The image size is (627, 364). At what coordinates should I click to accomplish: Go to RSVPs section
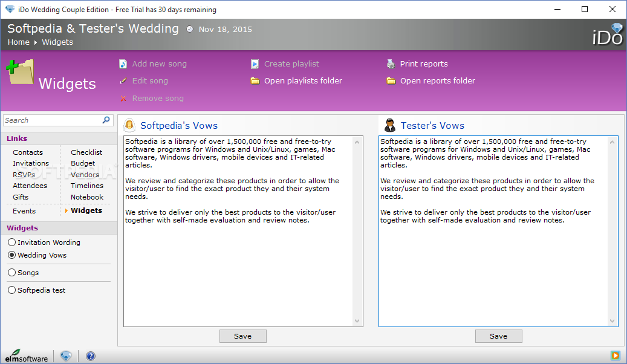pos(24,175)
